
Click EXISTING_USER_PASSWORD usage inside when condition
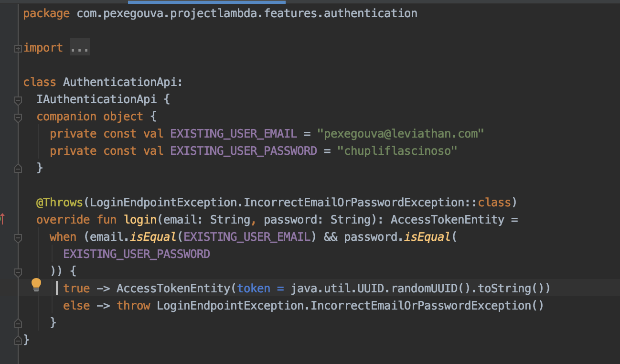click(137, 254)
